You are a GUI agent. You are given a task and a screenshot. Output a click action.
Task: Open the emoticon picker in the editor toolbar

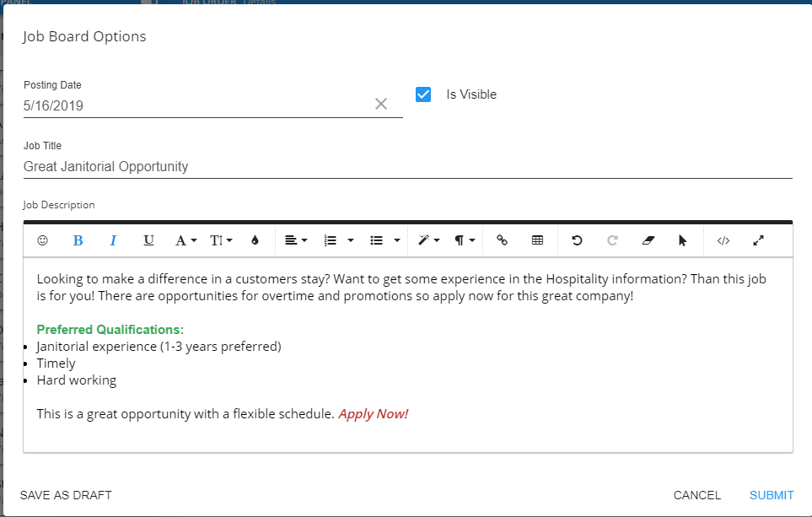coord(42,240)
